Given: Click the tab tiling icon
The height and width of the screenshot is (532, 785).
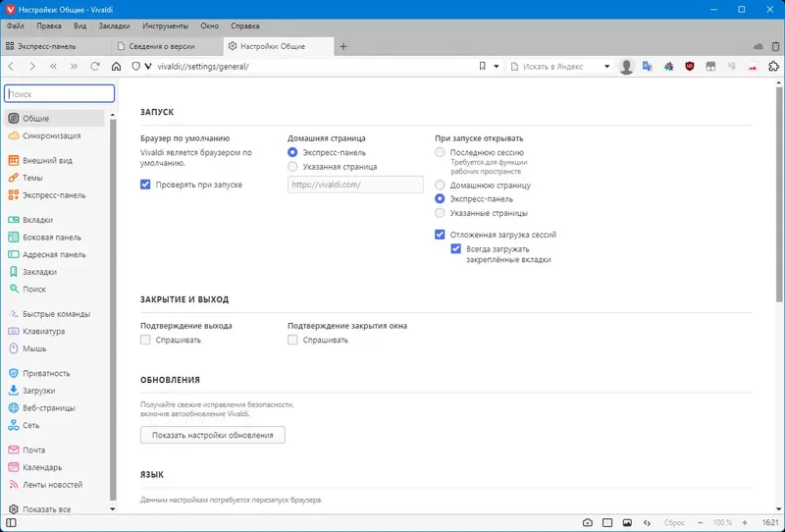Looking at the screenshot, I should 607,523.
